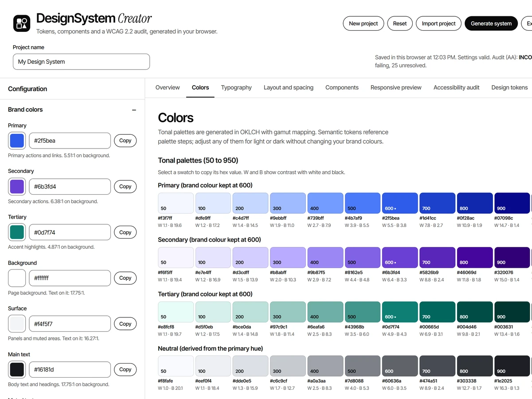The image size is (532, 399).
Task: Click the Project name input field
Action: pyautogui.click(x=81, y=62)
